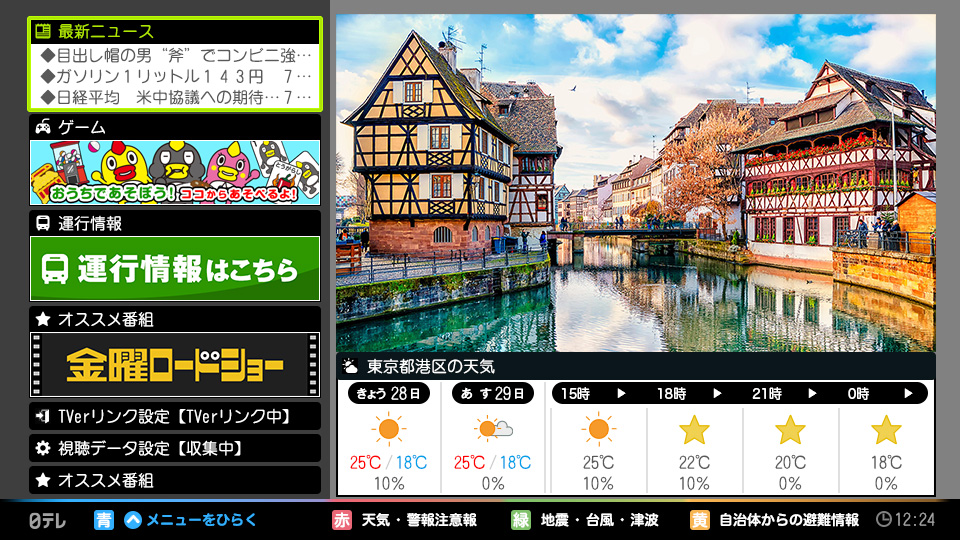Click the gear icon for 視聴データ設定
The height and width of the screenshot is (540, 960).
tap(43, 448)
